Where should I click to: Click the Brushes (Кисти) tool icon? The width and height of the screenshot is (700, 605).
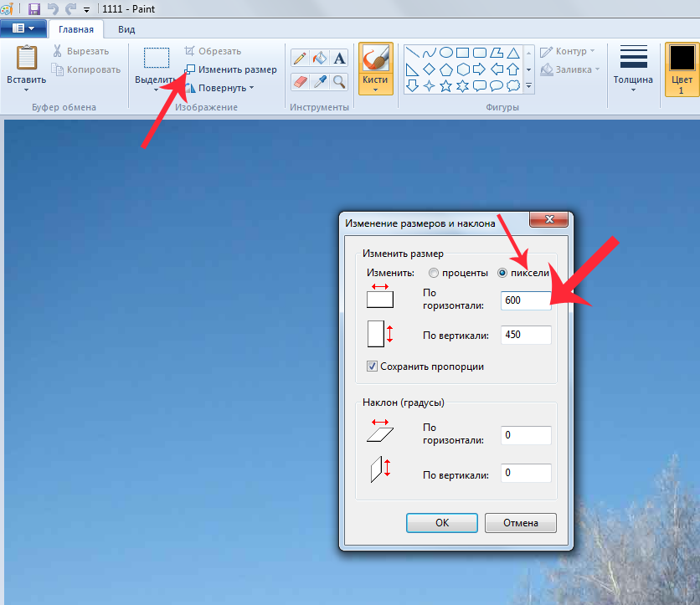(x=376, y=61)
